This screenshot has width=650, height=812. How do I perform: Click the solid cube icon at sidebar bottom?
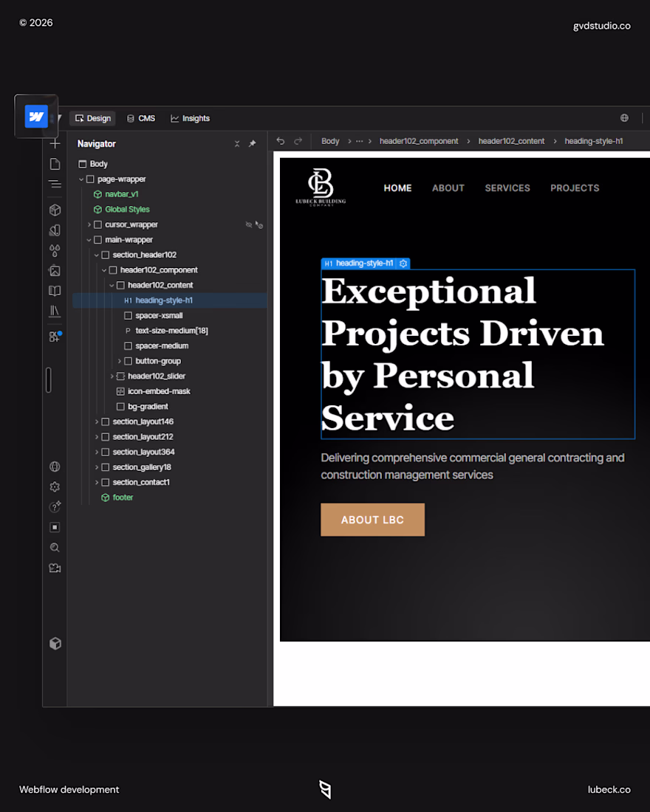pos(55,644)
